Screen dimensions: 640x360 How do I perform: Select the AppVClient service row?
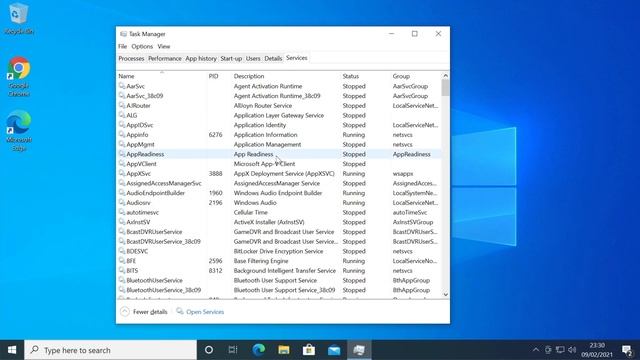coord(279,164)
